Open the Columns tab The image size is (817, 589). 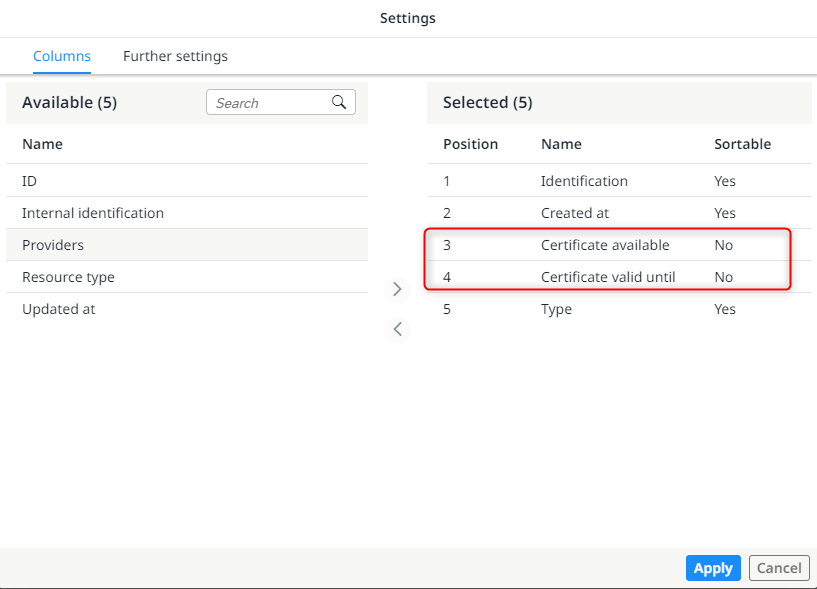tap(62, 56)
